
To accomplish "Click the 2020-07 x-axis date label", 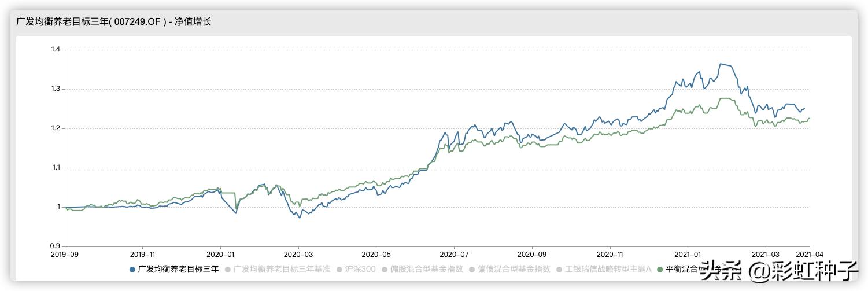I will (x=454, y=254).
